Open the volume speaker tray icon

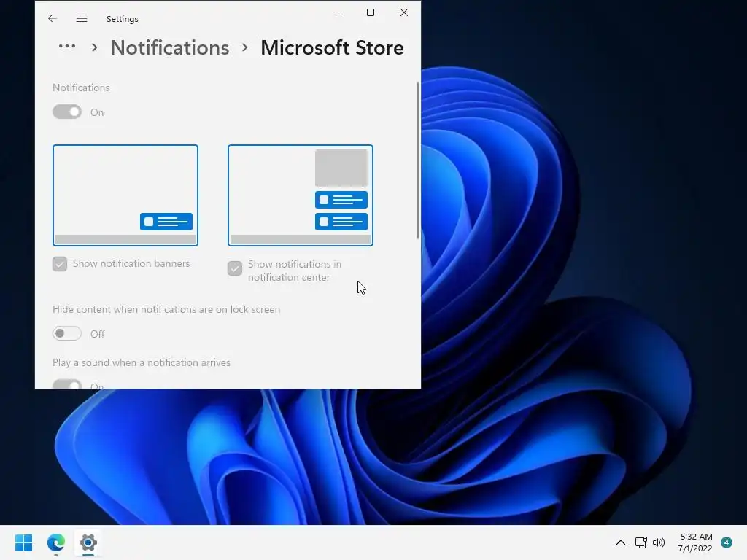pos(659,542)
